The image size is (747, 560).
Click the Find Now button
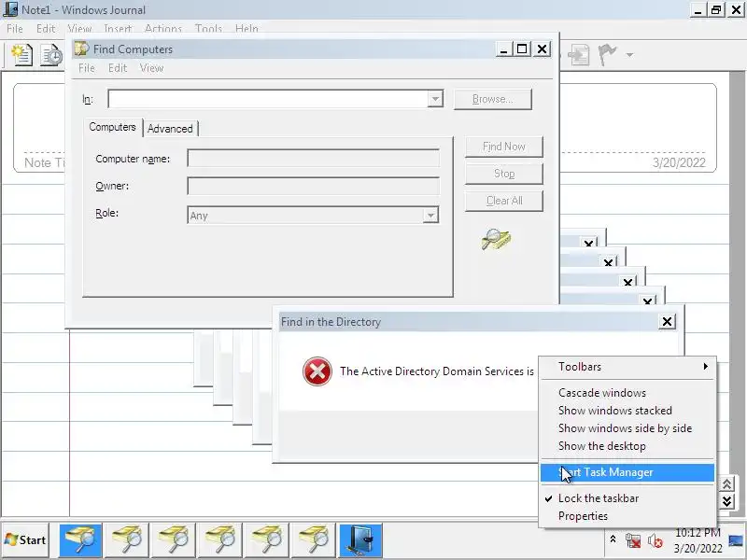503,147
